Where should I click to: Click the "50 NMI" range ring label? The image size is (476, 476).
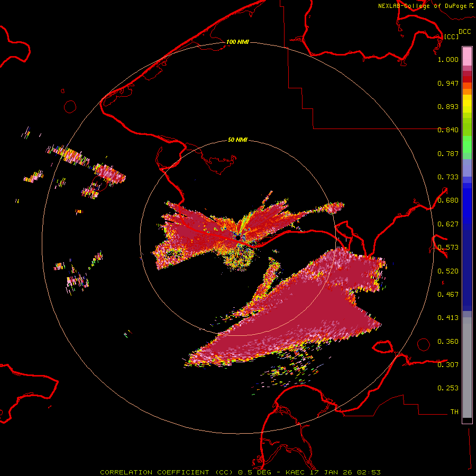tap(237, 140)
